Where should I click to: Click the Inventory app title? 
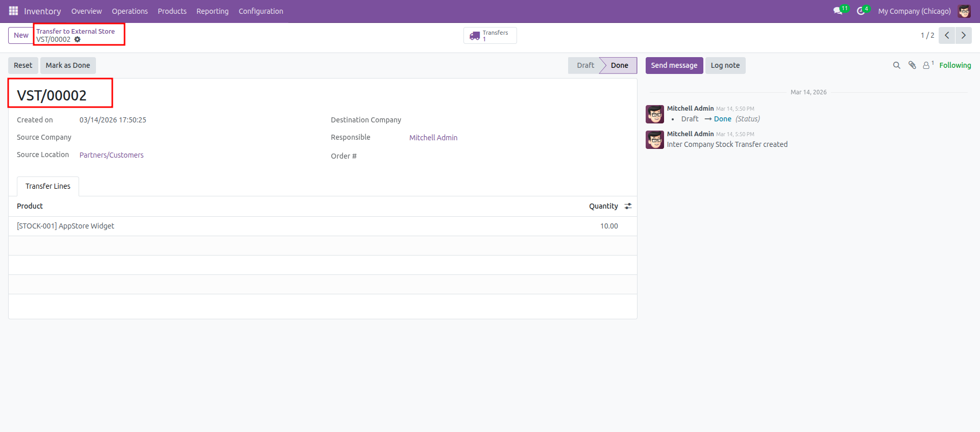click(42, 11)
